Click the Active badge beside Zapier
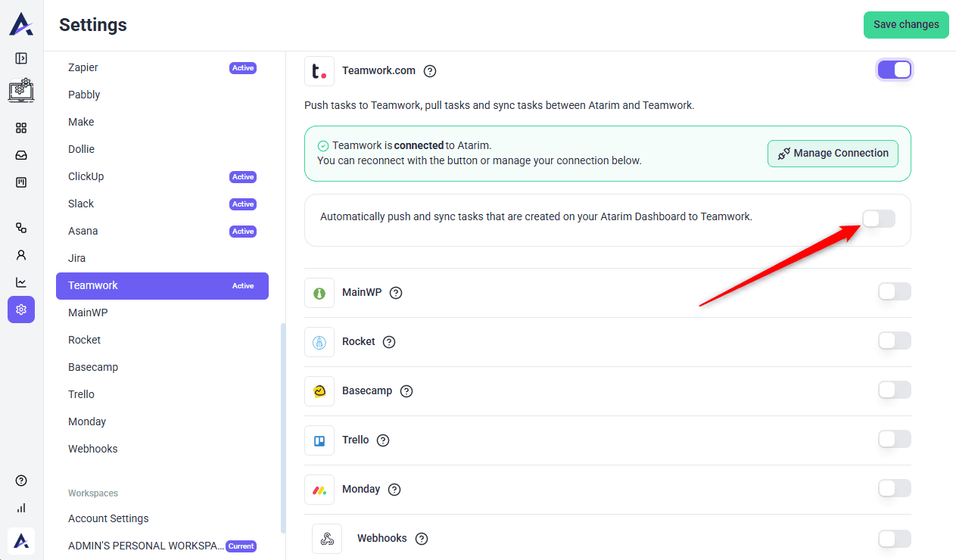 243,68
